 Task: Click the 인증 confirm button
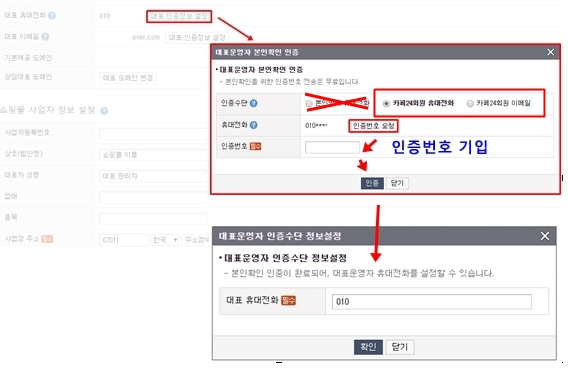372,183
